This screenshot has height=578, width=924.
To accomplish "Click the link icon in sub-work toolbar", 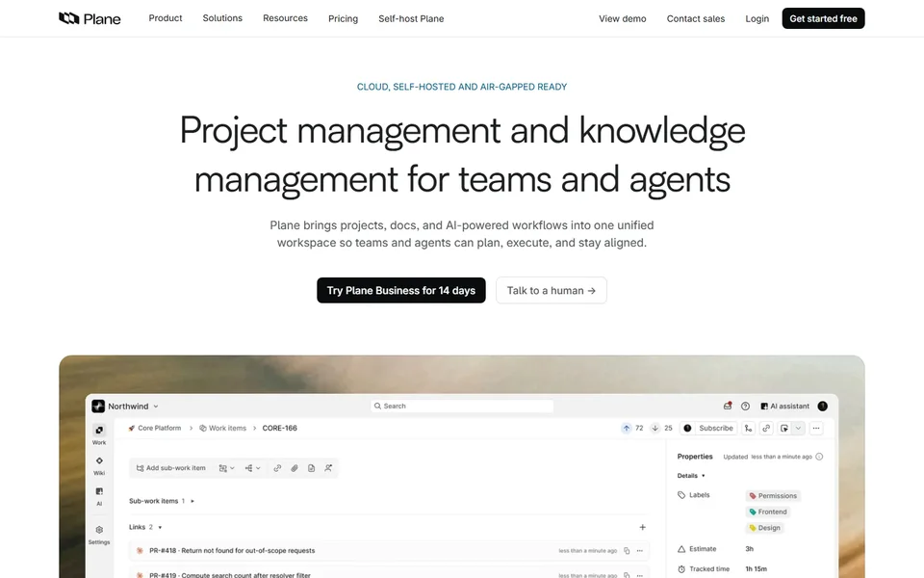I will (277, 468).
